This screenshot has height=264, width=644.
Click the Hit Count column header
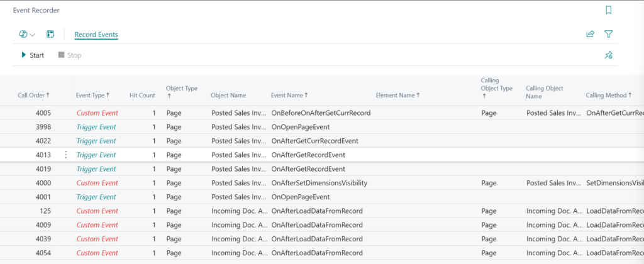(142, 95)
